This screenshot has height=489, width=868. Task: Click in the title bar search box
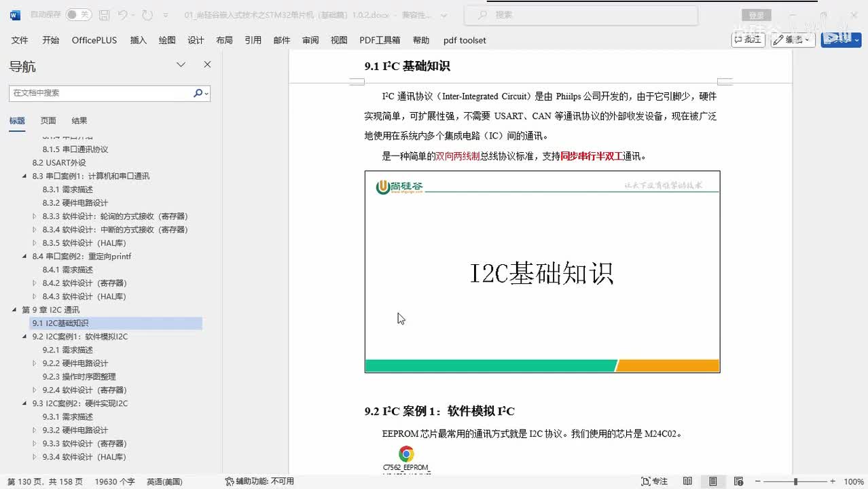pos(581,14)
